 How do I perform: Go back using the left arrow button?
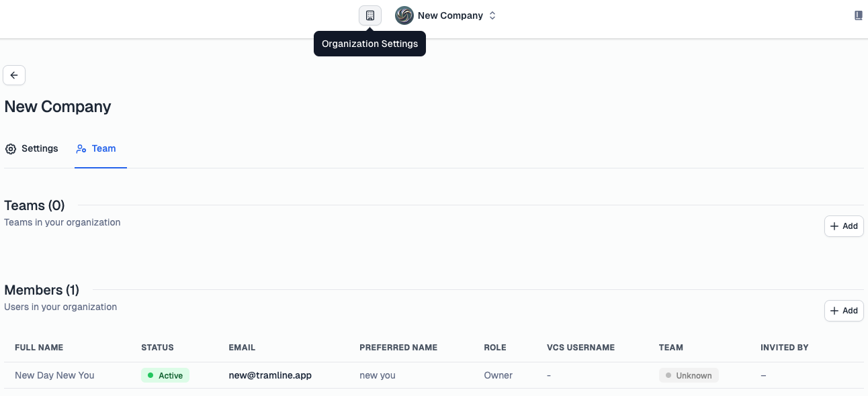[14, 75]
